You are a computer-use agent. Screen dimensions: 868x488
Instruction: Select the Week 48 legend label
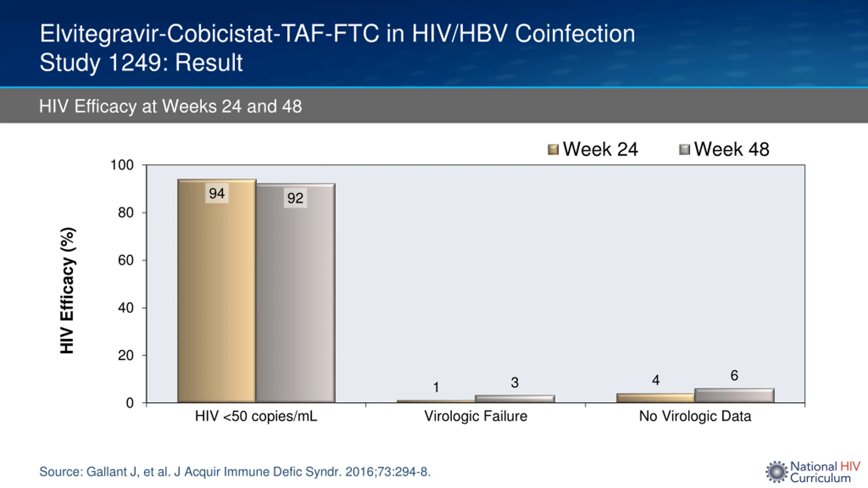point(732,149)
